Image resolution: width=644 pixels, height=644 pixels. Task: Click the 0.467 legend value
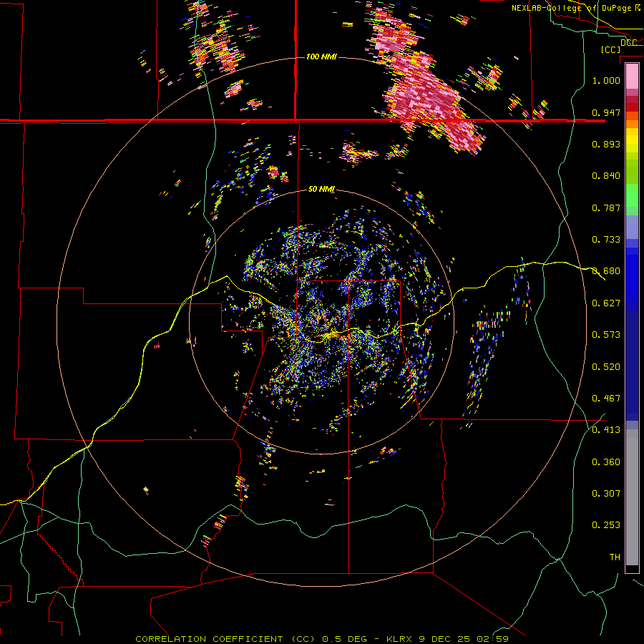(606, 399)
